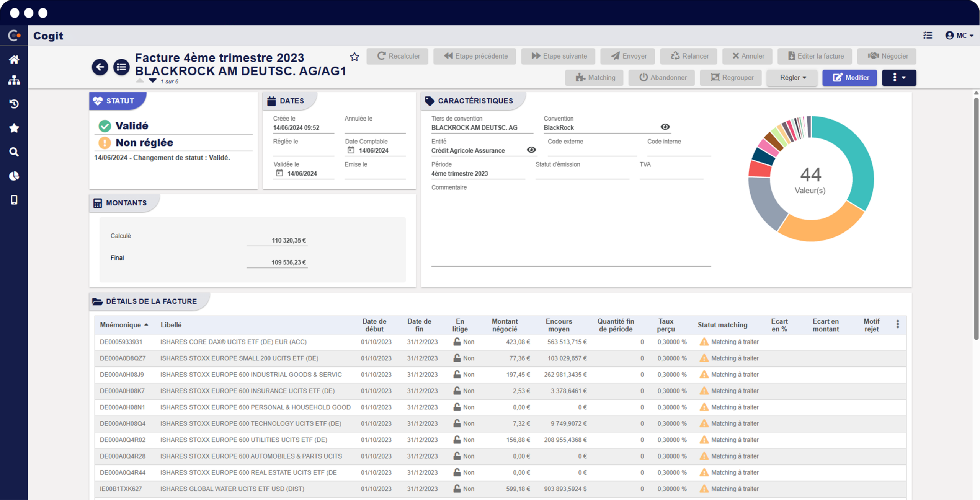
Task: Click warning icon on IE00B1TXK627 row
Action: point(704,489)
